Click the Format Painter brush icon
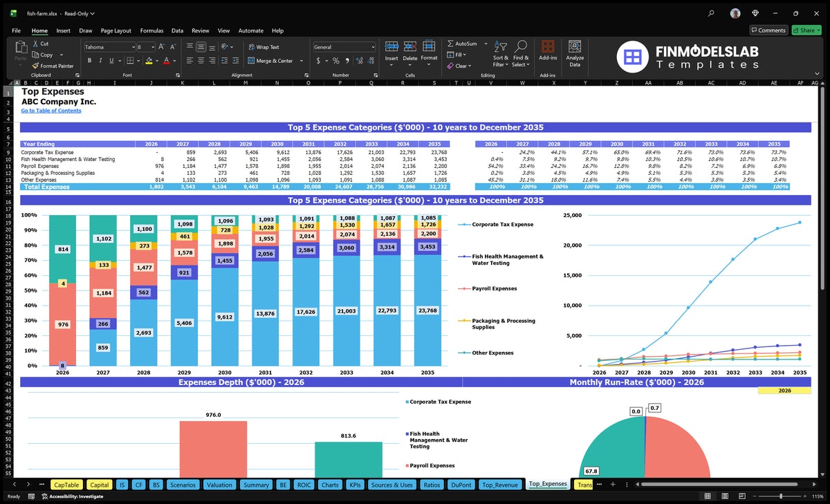The image size is (830, 504). pyautogui.click(x=35, y=66)
